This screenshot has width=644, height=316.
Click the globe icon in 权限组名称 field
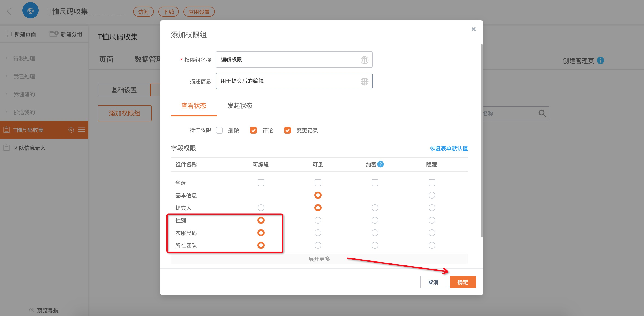pyautogui.click(x=364, y=60)
